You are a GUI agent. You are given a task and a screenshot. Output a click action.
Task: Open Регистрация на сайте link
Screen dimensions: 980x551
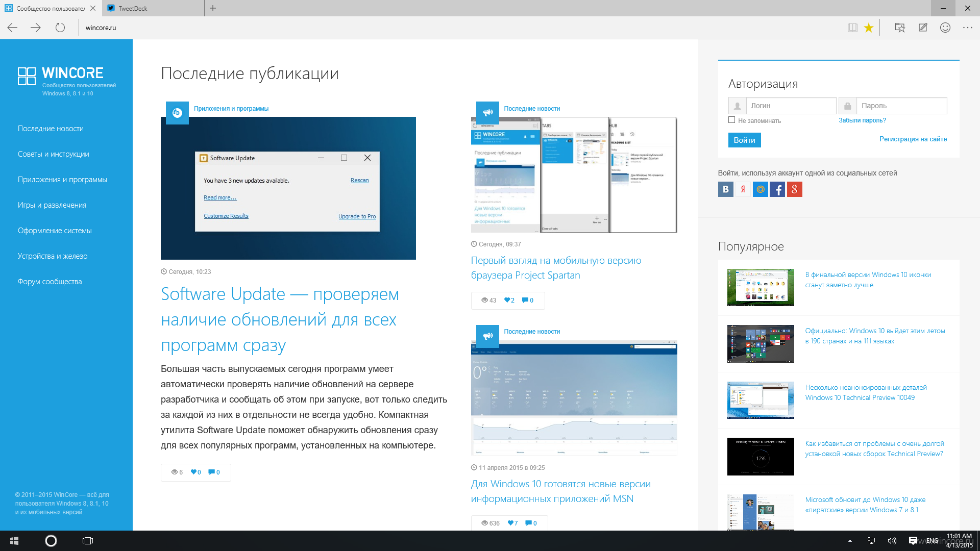[x=913, y=139]
